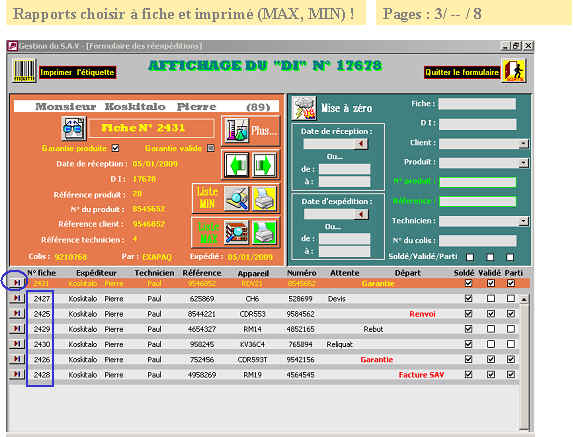Go to next record green right arrow
Screen dimensions: 573x437
click(x=264, y=165)
